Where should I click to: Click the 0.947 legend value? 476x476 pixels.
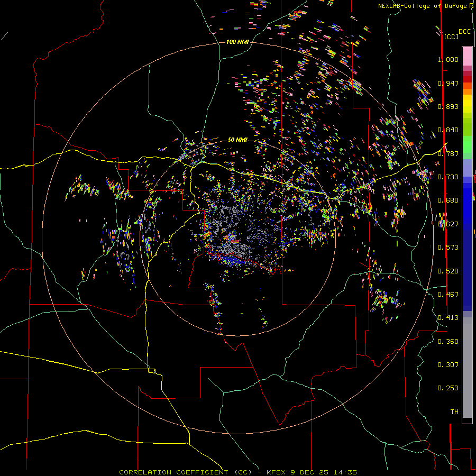tap(448, 83)
